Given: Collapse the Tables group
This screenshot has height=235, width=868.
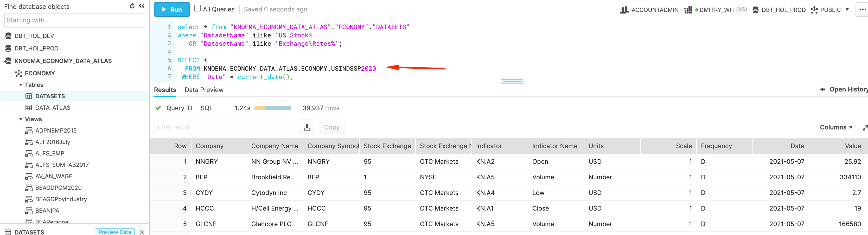Looking at the screenshot, I should click(x=21, y=85).
